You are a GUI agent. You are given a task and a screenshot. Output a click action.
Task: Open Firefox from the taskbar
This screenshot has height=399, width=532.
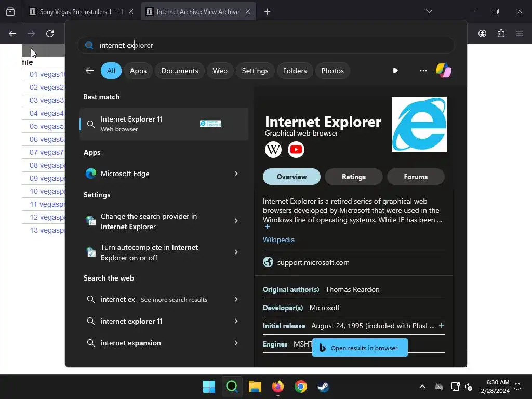pyautogui.click(x=278, y=387)
